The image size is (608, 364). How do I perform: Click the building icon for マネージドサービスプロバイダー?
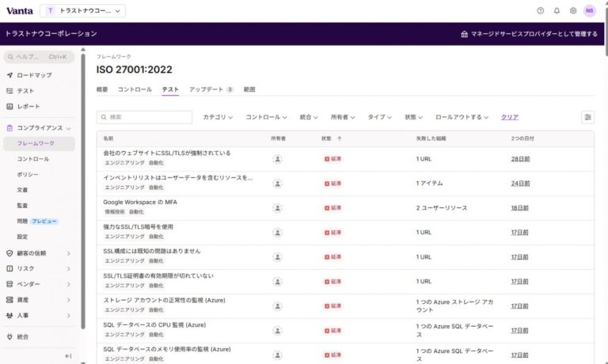tap(464, 34)
